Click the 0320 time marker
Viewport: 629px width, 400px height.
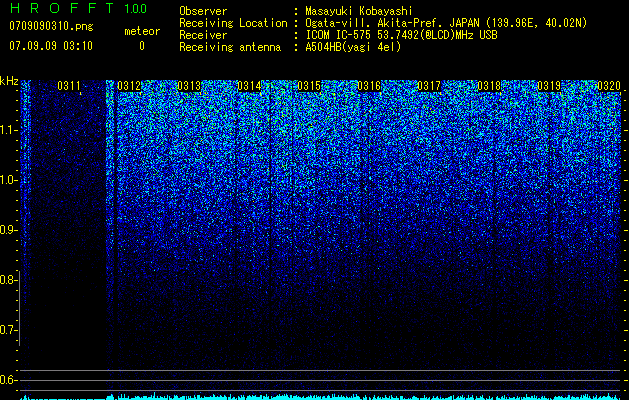click(x=609, y=85)
